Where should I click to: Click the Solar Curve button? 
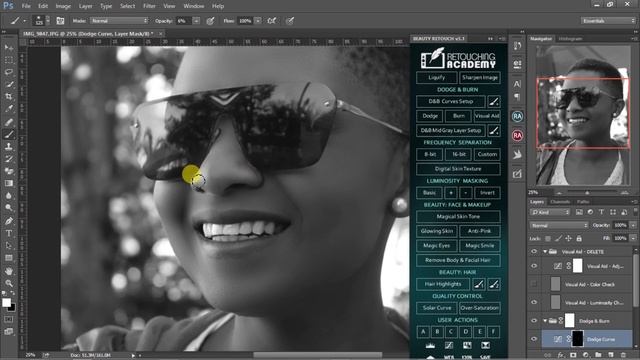437,308
